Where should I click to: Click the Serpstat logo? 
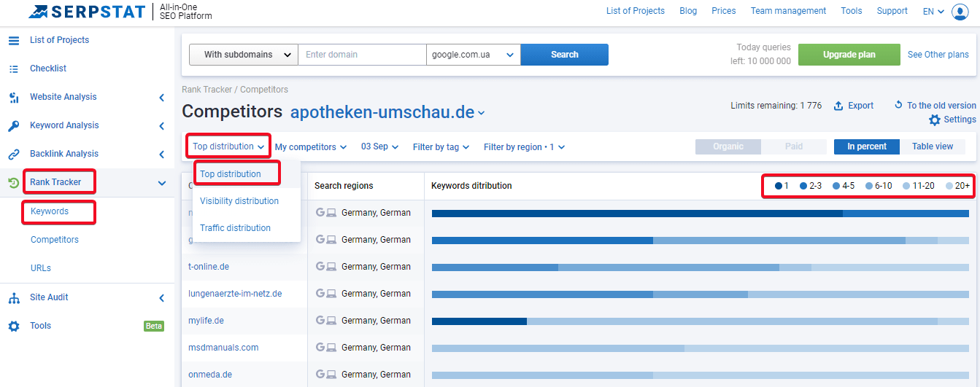pyautogui.click(x=120, y=12)
